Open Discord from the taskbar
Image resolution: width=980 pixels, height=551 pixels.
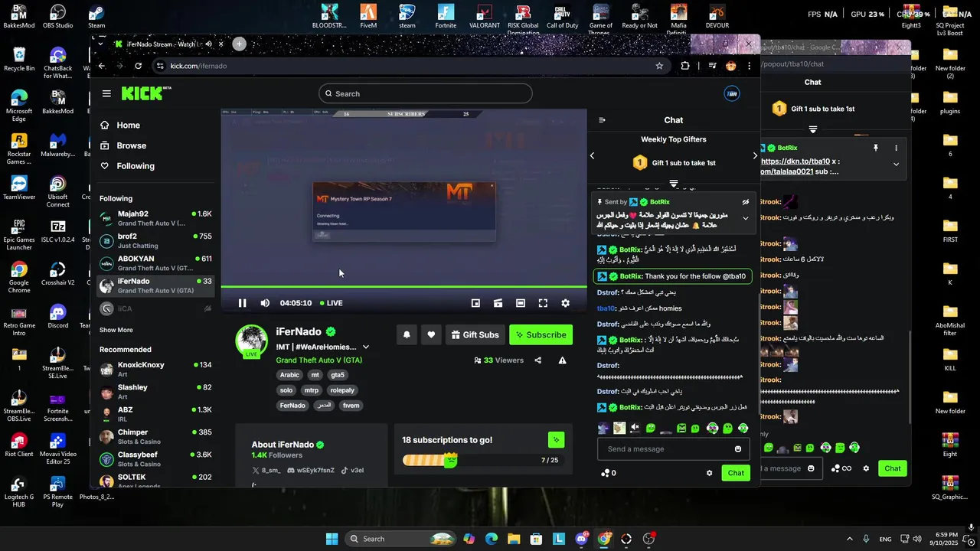tap(582, 539)
